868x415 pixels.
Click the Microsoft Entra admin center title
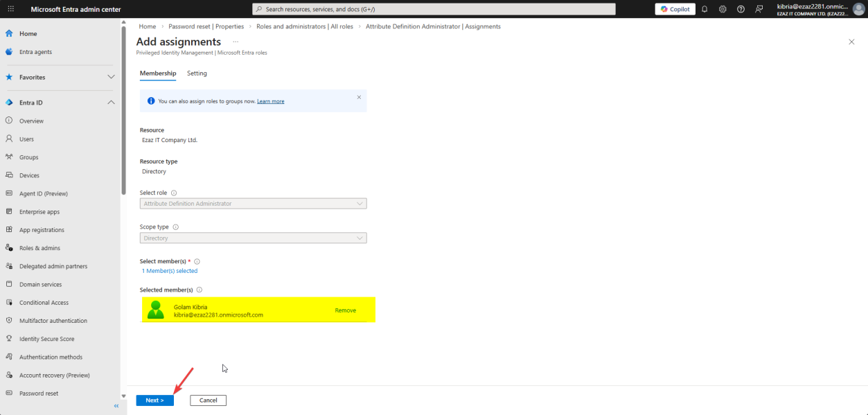(76, 9)
